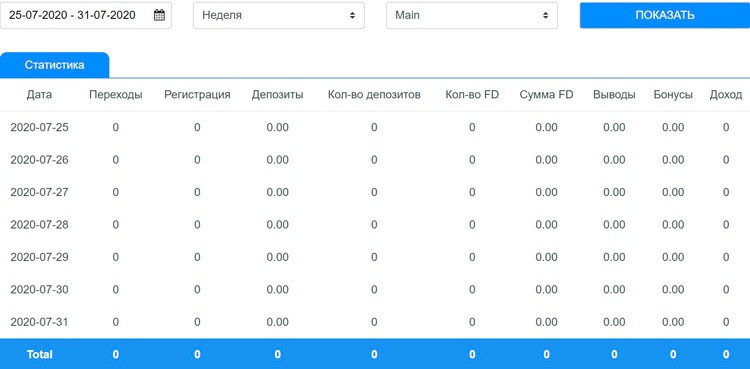Select the 2020-07-27 date cell
The height and width of the screenshot is (369, 750).
tap(39, 192)
